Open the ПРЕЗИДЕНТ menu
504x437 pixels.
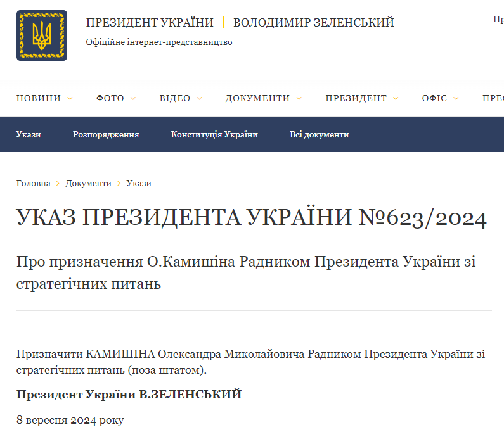(356, 98)
